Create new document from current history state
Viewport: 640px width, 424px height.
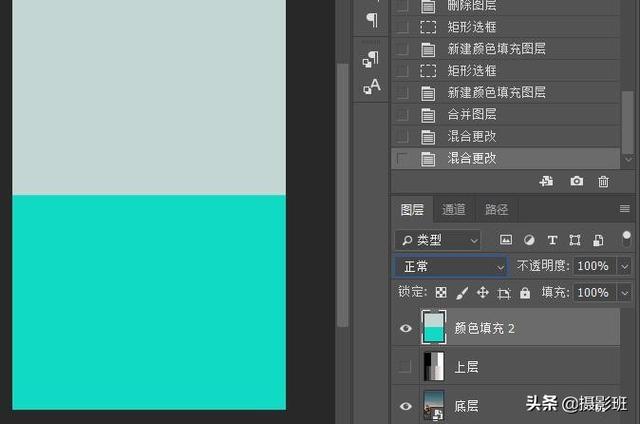click(546, 181)
